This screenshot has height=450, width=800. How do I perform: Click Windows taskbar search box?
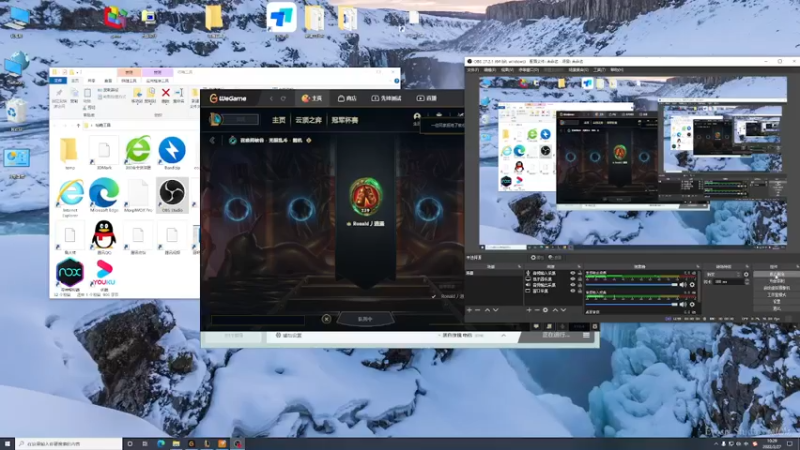tap(69, 444)
